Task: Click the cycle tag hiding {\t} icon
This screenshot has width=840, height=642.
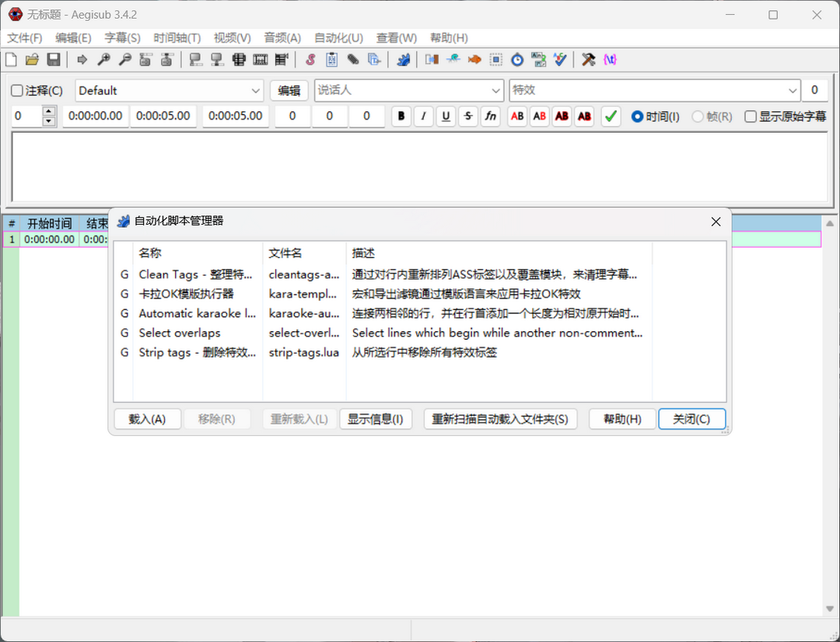Action: (x=610, y=59)
